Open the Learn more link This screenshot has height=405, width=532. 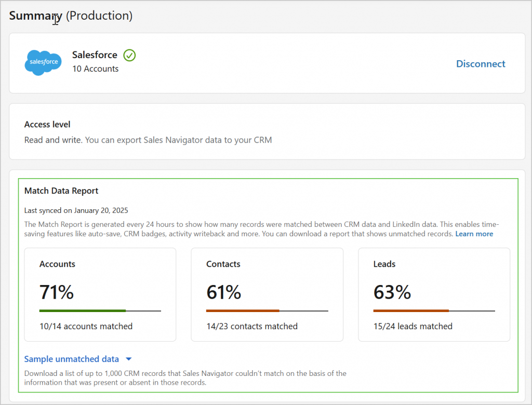[x=474, y=234]
